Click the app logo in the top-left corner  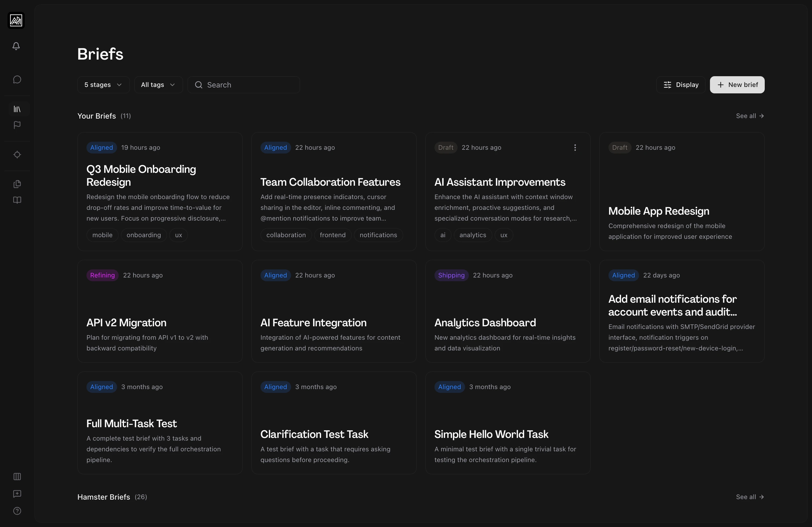16,20
